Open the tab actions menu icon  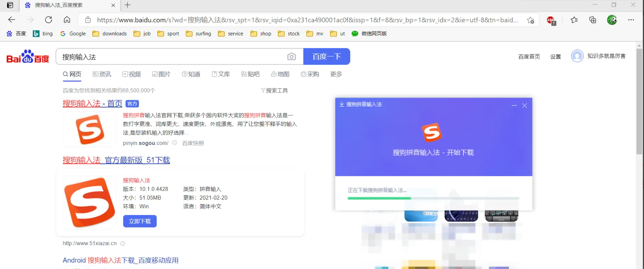pyautogui.click(x=10, y=5)
